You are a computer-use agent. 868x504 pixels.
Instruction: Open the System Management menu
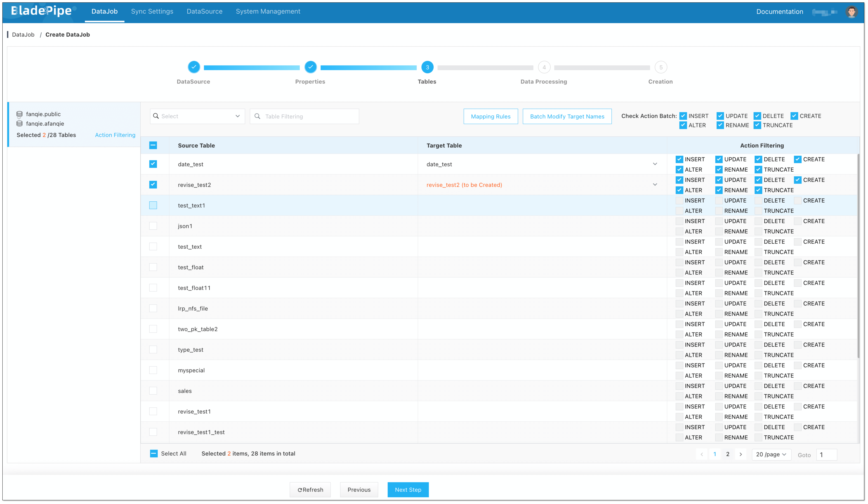click(268, 11)
